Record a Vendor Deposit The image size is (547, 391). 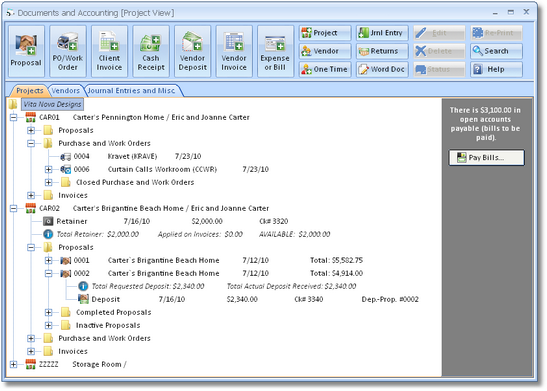pos(193,51)
